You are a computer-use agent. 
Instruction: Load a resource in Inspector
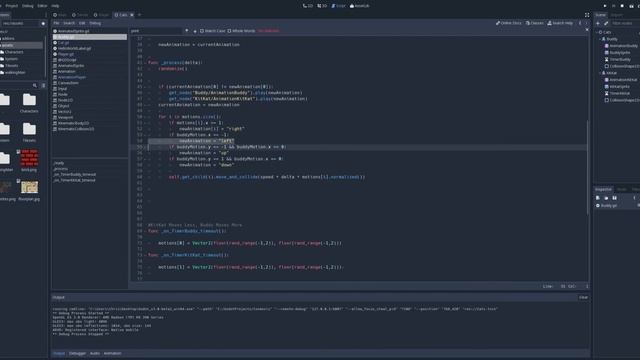click(606, 198)
